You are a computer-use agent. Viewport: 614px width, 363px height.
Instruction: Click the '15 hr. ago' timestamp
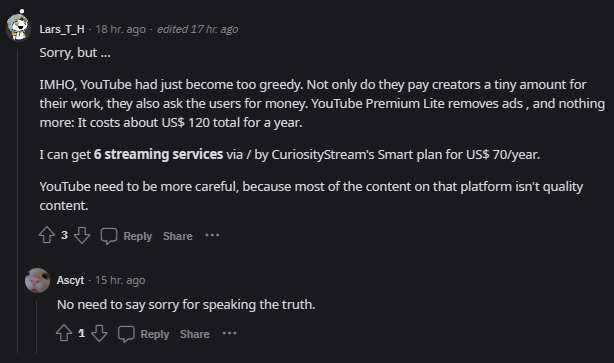(x=120, y=280)
